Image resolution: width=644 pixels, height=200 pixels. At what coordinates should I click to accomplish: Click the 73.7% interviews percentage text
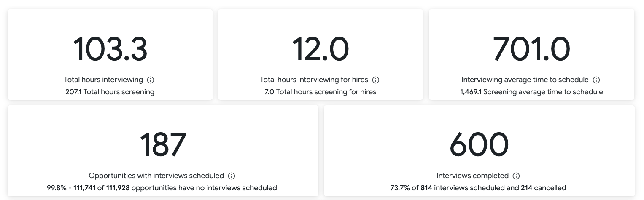point(400,188)
